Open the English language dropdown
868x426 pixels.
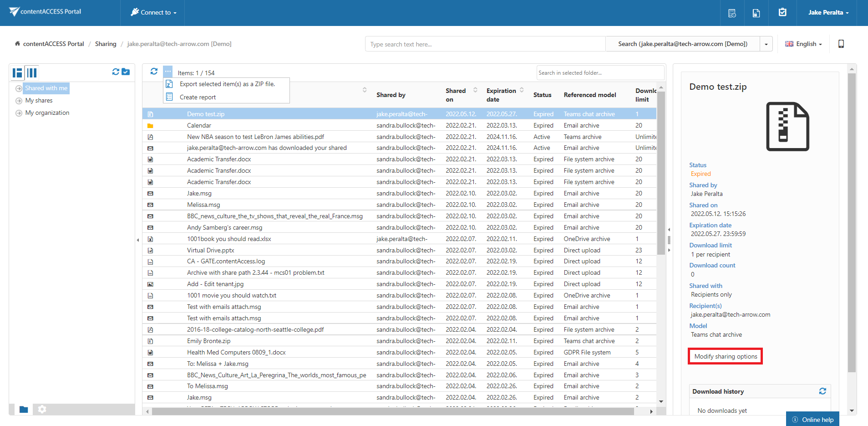coord(803,44)
